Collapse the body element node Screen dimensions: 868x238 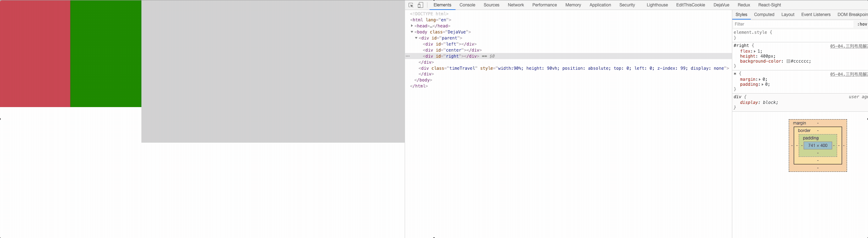[412, 32]
